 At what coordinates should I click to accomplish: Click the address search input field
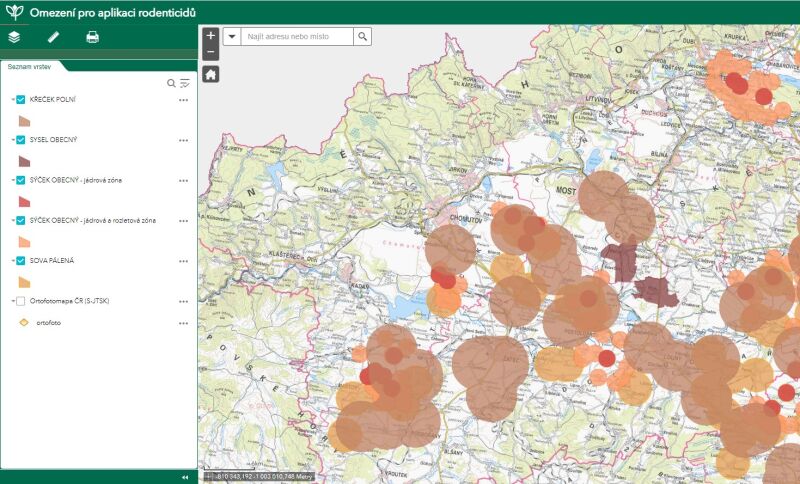coord(298,36)
